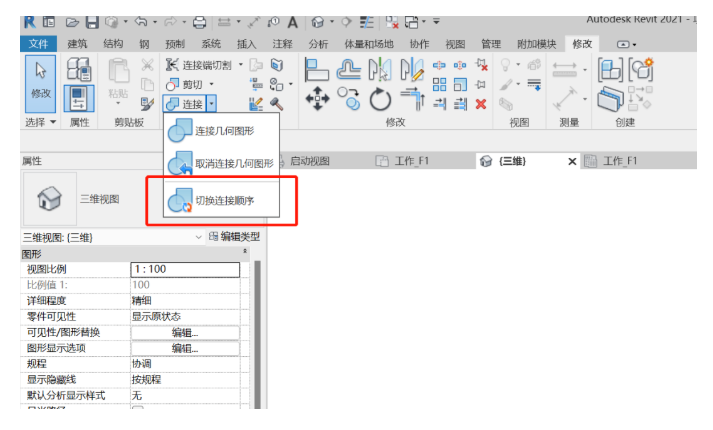Select the Text tool (letter A)
Viewport: 713px width, 430px height.
coord(292,22)
